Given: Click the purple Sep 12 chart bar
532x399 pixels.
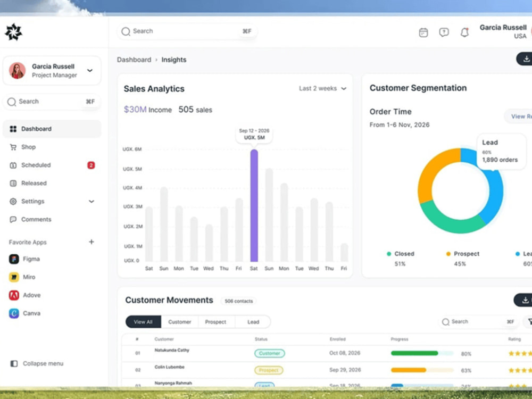Looking at the screenshot, I should 254,205.
